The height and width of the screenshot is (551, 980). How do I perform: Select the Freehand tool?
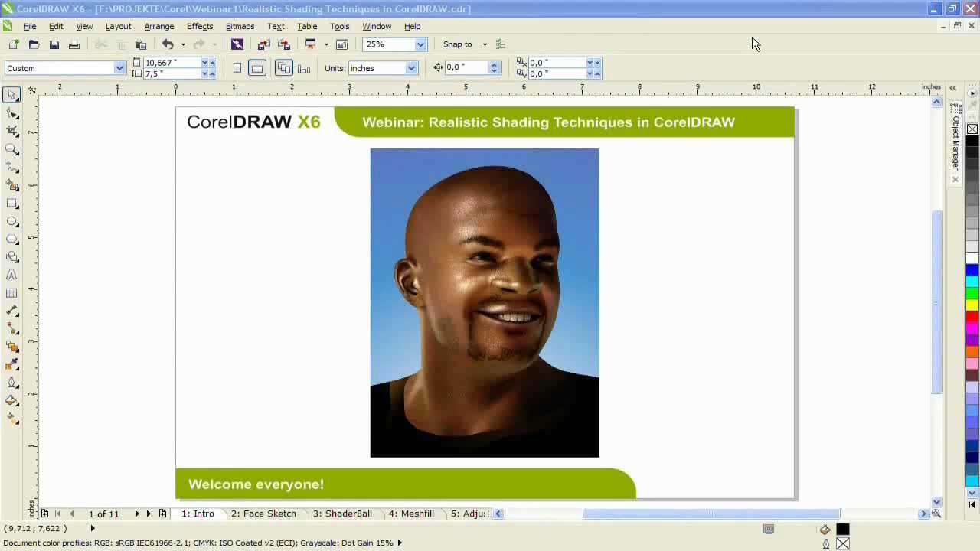pos(11,168)
